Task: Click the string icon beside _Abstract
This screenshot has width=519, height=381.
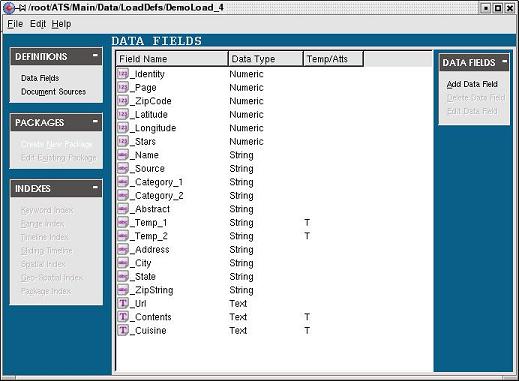Action: click(x=123, y=209)
